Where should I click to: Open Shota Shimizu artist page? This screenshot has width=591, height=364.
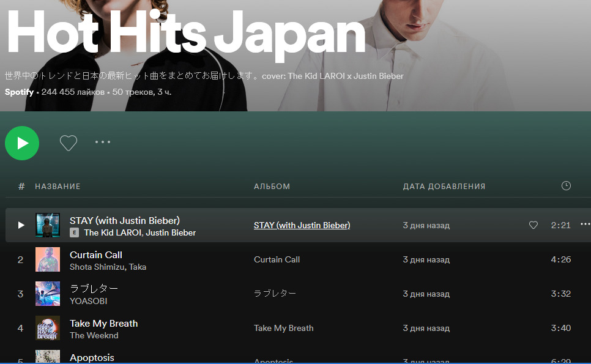[97, 267]
